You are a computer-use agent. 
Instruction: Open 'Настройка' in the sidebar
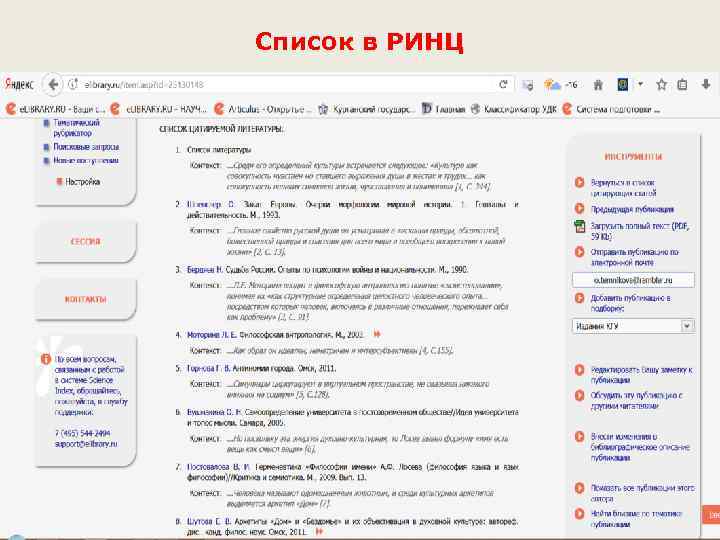[82, 182]
